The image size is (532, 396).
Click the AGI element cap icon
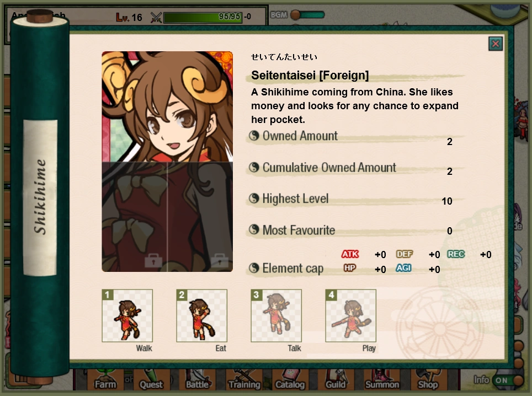point(403,268)
